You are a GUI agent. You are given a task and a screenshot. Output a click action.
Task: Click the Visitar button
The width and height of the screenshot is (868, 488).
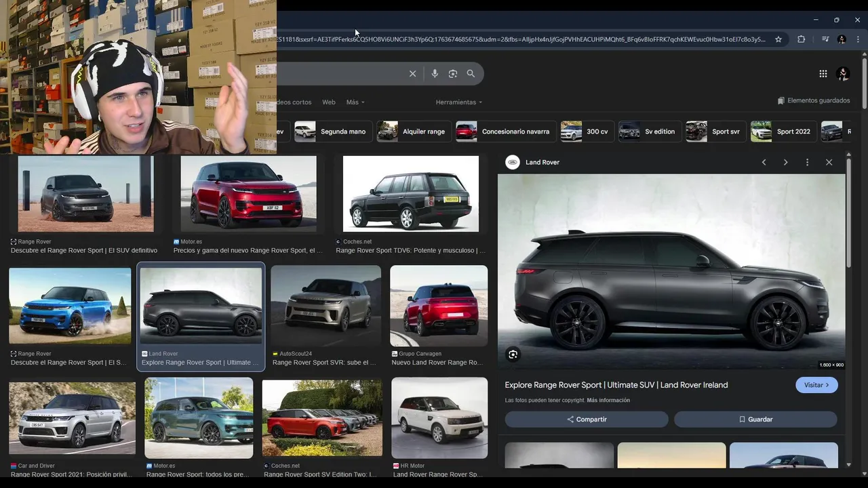point(816,385)
